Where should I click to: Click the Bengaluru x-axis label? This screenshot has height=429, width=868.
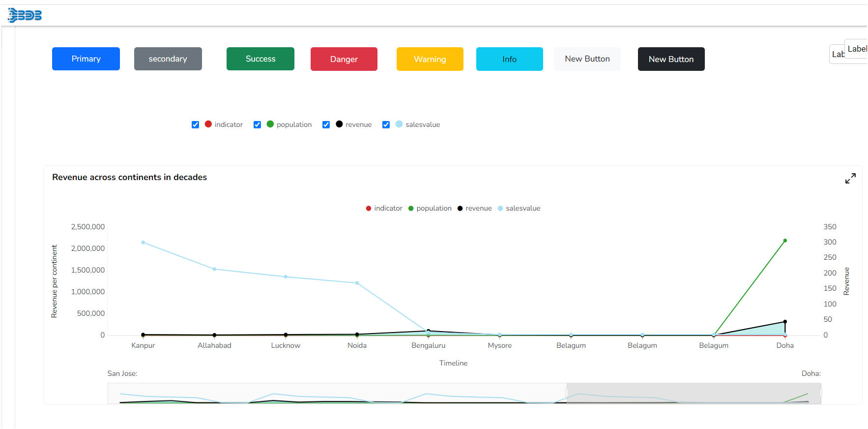tap(429, 345)
